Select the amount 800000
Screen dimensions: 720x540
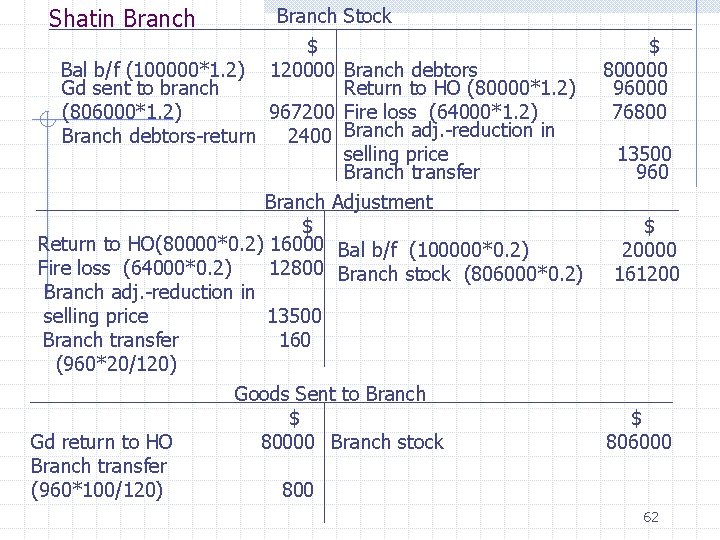coord(635,70)
